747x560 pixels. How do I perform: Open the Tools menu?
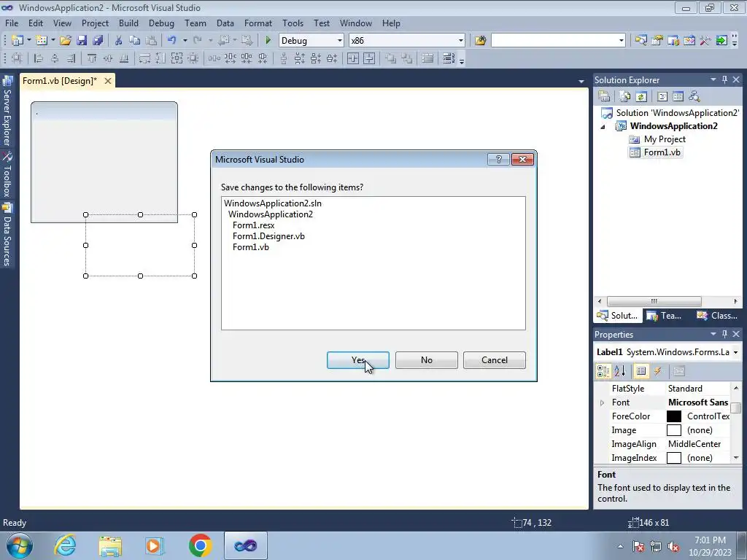coord(293,23)
